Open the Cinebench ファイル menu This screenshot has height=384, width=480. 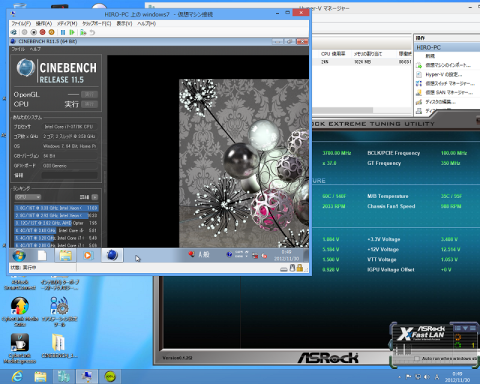tap(18, 49)
